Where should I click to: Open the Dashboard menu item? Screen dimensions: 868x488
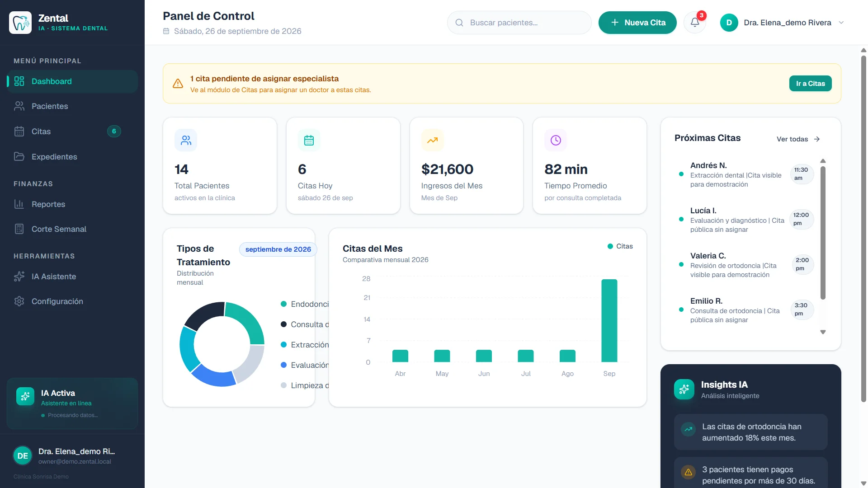72,81
